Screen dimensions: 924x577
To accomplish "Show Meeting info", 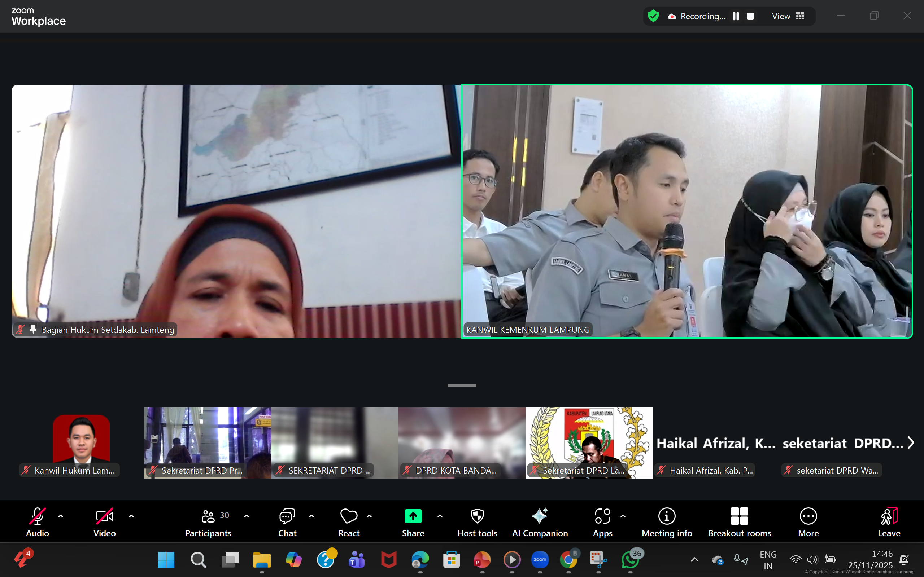I will [666, 522].
